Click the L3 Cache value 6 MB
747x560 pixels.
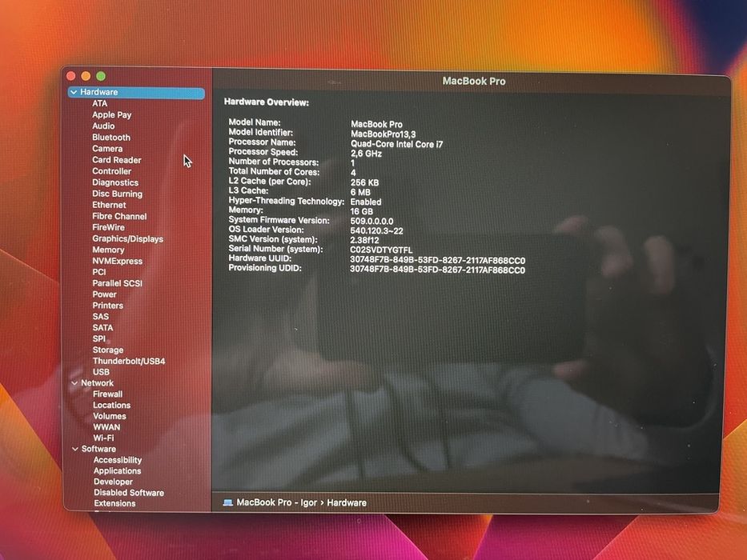coord(360,192)
